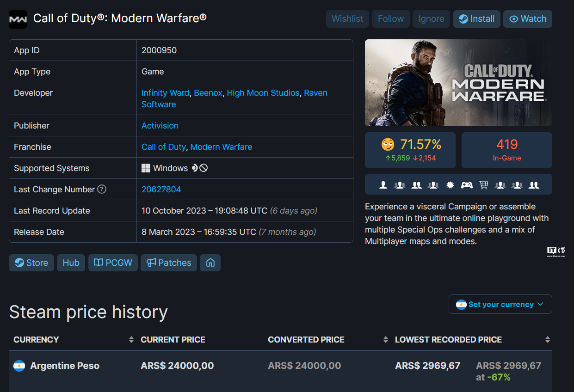Click the Steam Install button

(476, 19)
